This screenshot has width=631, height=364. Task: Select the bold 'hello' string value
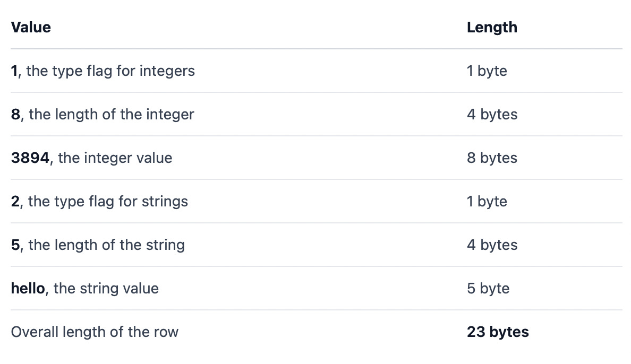tap(28, 288)
